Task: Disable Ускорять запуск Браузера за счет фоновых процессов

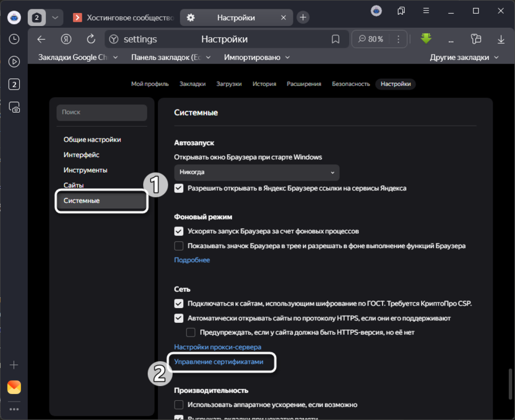Action: pyautogui.click(x=178, y=233)
